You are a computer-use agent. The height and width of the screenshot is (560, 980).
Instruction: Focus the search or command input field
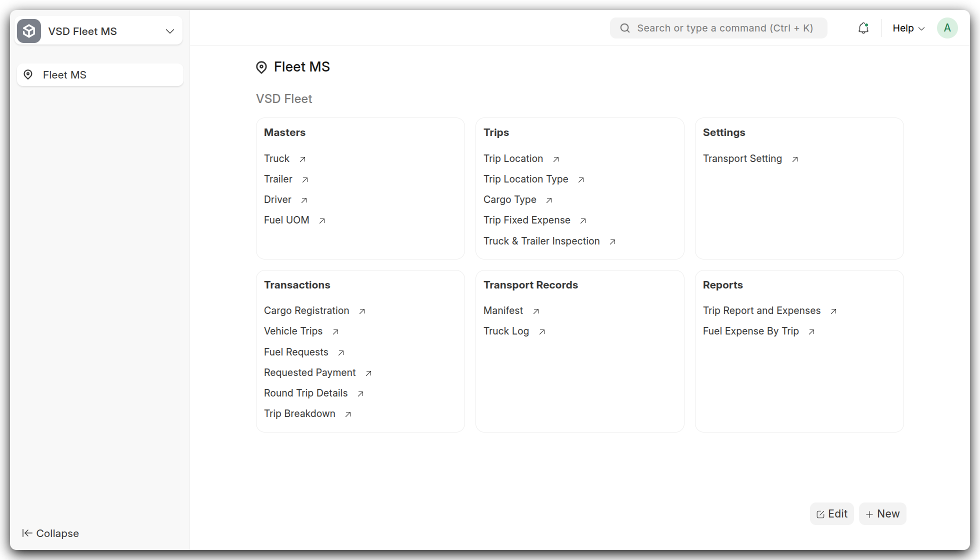718,28
